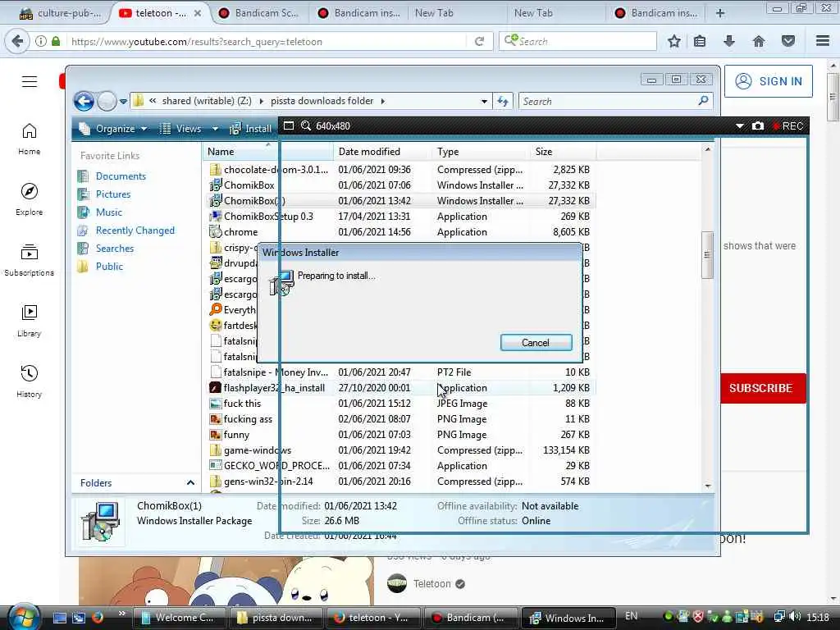Screen dimensions: 840x630
Task: Open a new Firefox tab with plus button
Action: click(x=720, y=13)
